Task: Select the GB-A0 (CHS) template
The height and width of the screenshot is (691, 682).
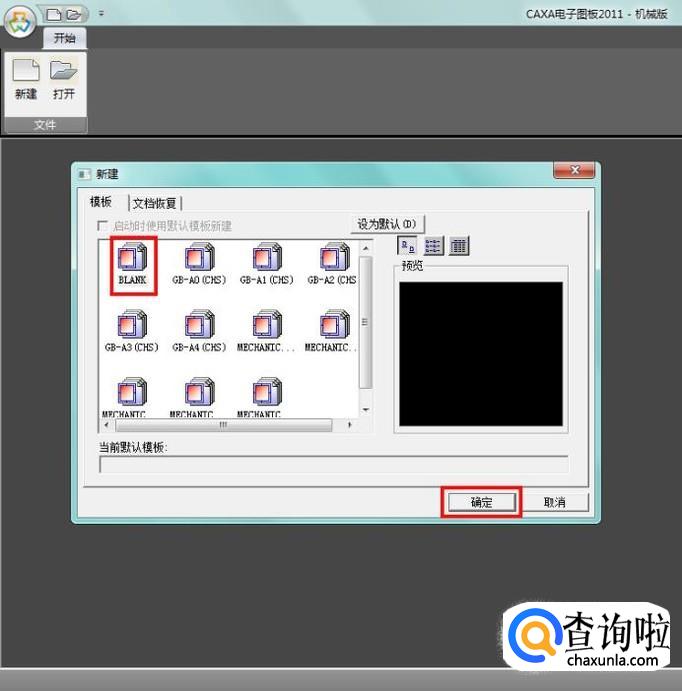Action: 200,264
